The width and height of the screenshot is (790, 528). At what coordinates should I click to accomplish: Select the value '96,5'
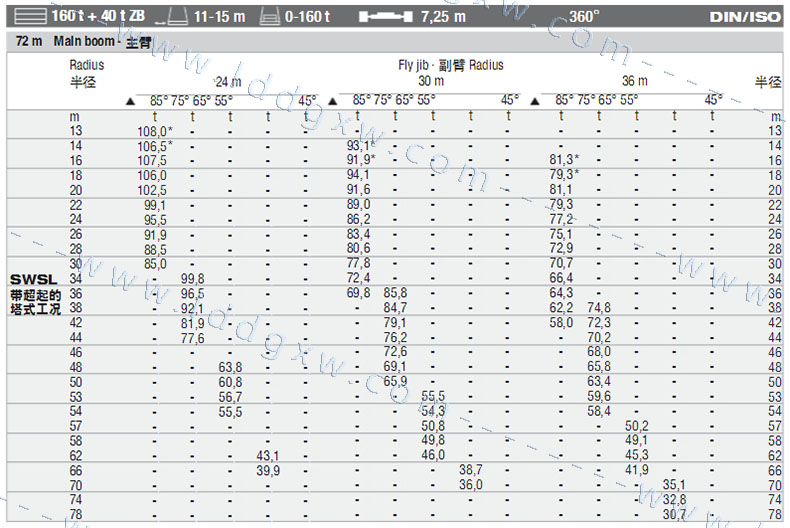(x=192, y=294)
